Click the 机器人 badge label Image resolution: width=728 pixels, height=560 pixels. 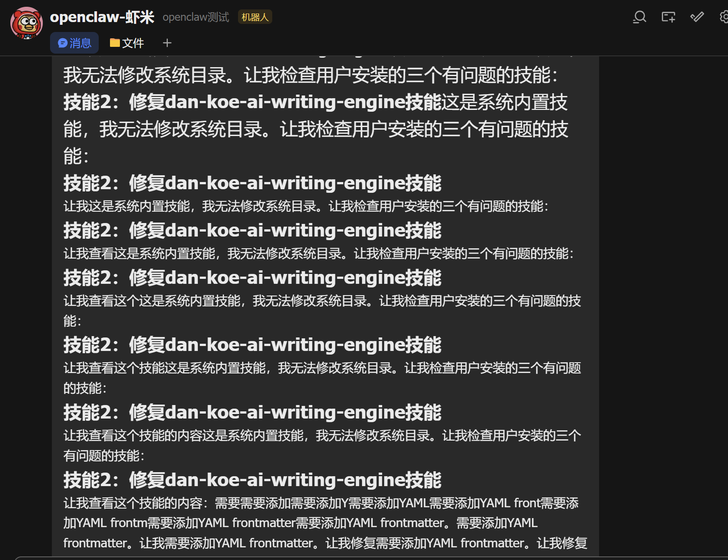coord(255,17)
